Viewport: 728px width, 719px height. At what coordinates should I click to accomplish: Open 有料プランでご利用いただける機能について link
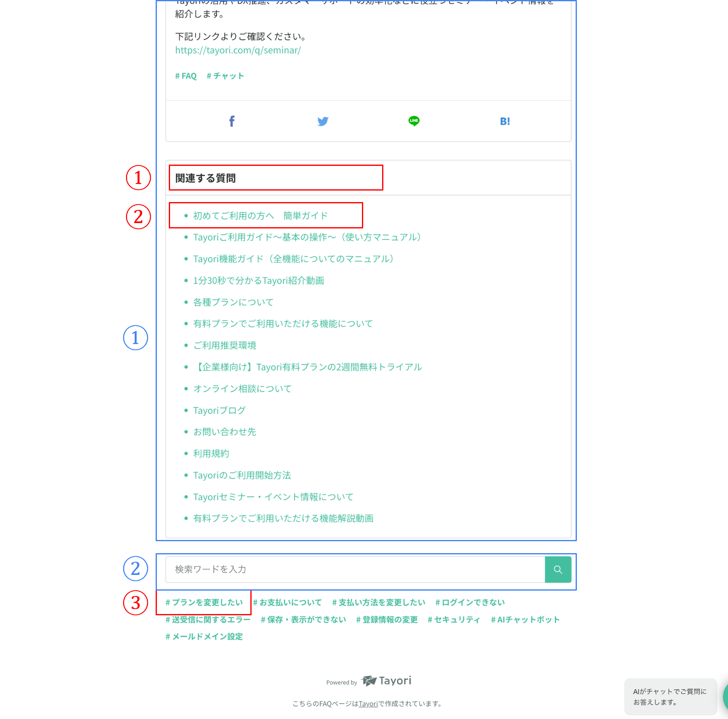(x=283, y=324)
